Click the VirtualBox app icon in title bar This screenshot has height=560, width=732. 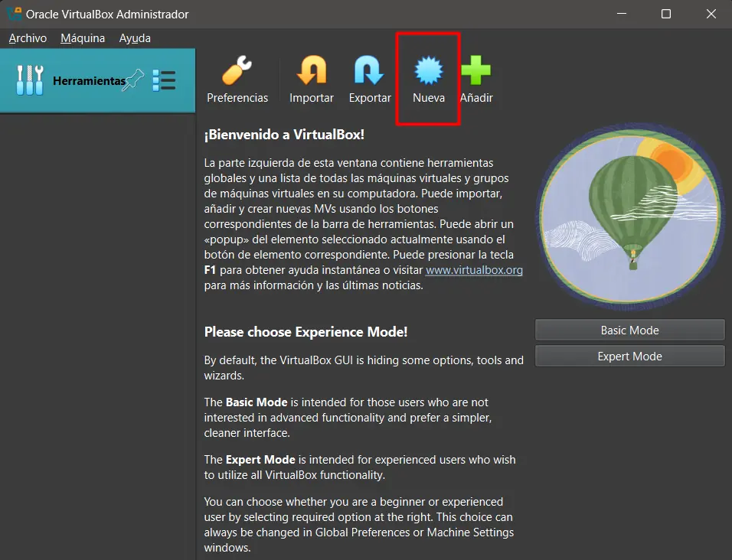pos(13,15)
